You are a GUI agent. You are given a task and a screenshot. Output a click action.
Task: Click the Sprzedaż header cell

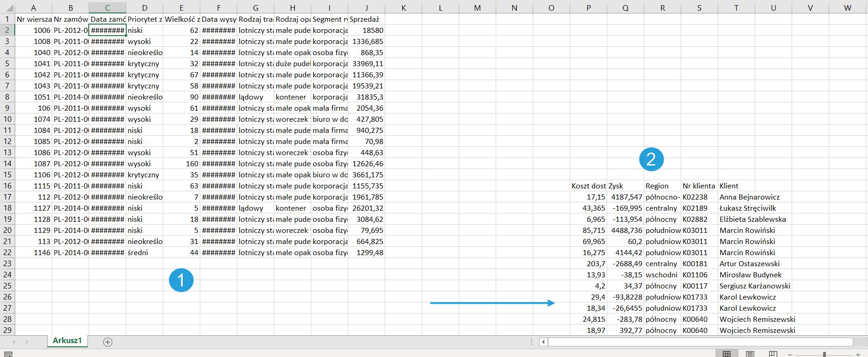coord(366,19)
